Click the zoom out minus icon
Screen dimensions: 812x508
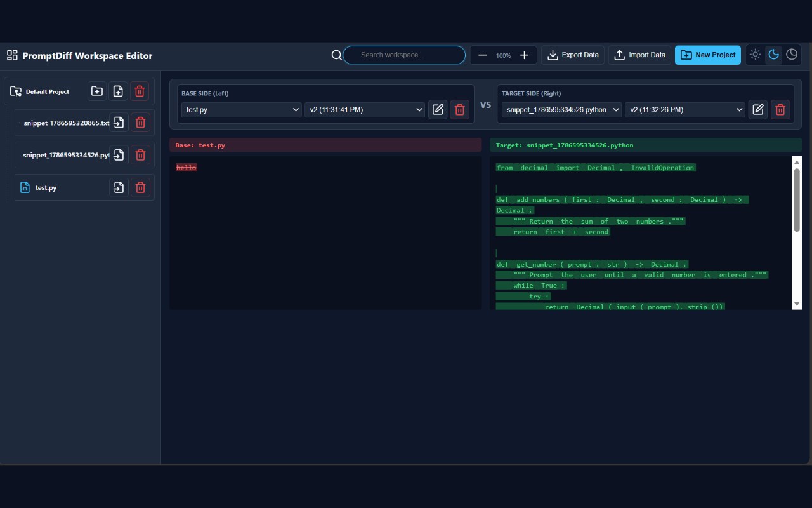pyautogui.click(x=482, y=55)
